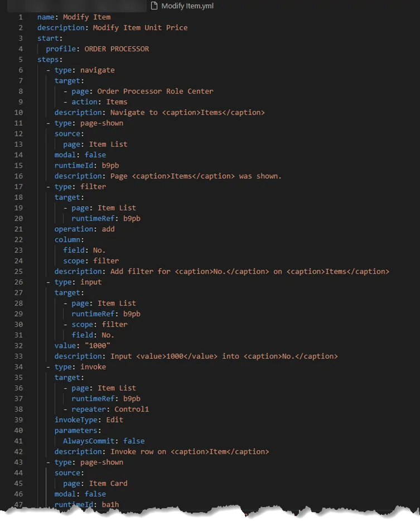Click 'action: Items' on line 9
The image size is (420, 521).
coord(99,102)
